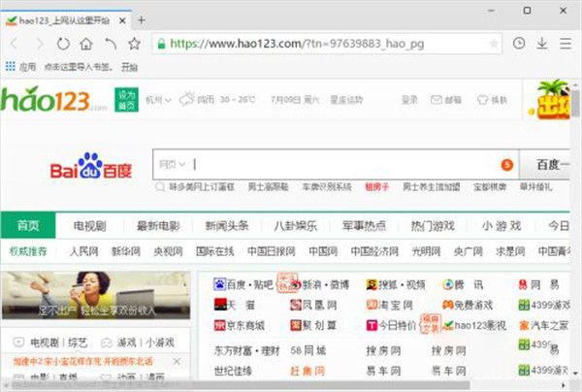Go to browser home icon
Image resolution: width=582 pixels, height=392 pixels.
pyautogui.click(x=86, y=44)
